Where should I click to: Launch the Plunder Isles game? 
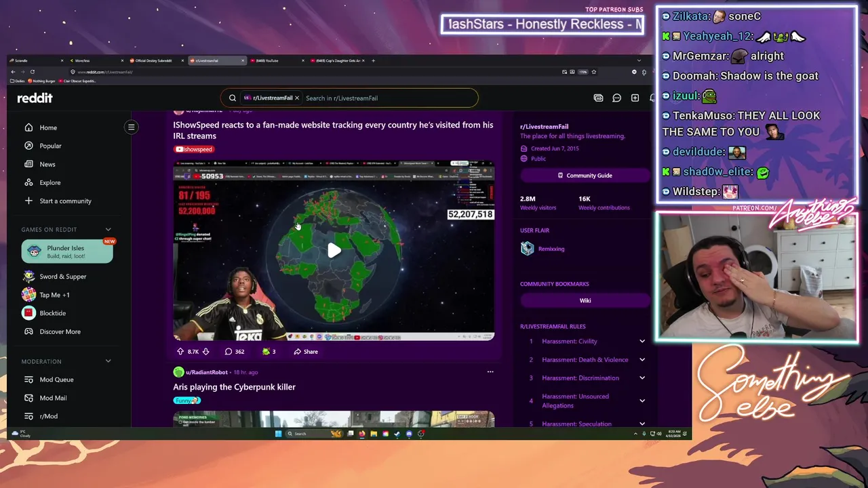67,251
